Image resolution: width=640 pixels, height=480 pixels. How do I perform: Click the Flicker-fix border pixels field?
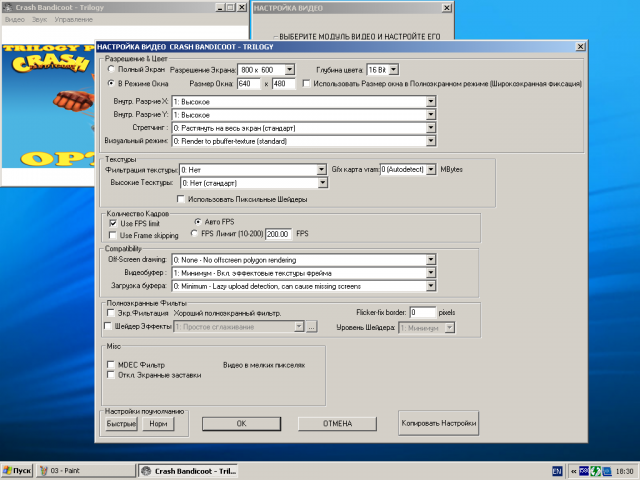coord(423,313)
